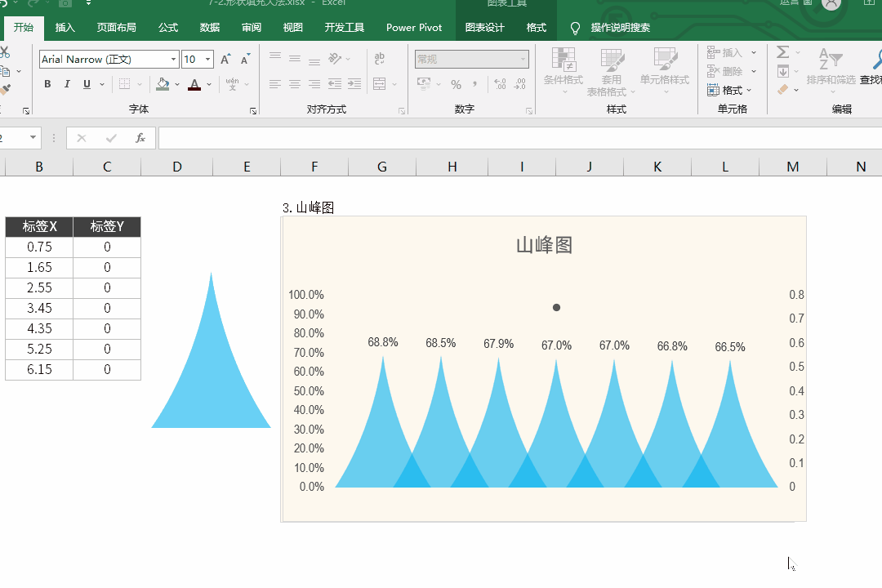Click the increase font size icon

pyautogui.click(x=225, y=60)
